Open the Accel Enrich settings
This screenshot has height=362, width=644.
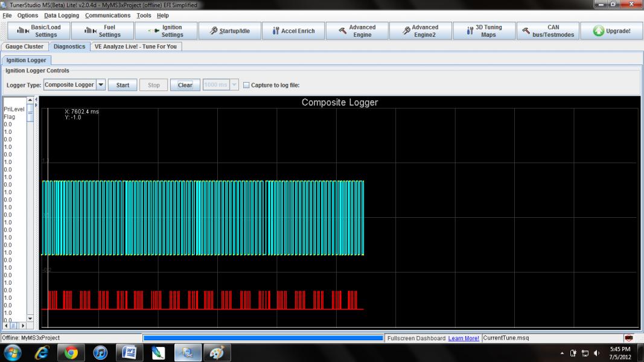(x=293, y=31)
